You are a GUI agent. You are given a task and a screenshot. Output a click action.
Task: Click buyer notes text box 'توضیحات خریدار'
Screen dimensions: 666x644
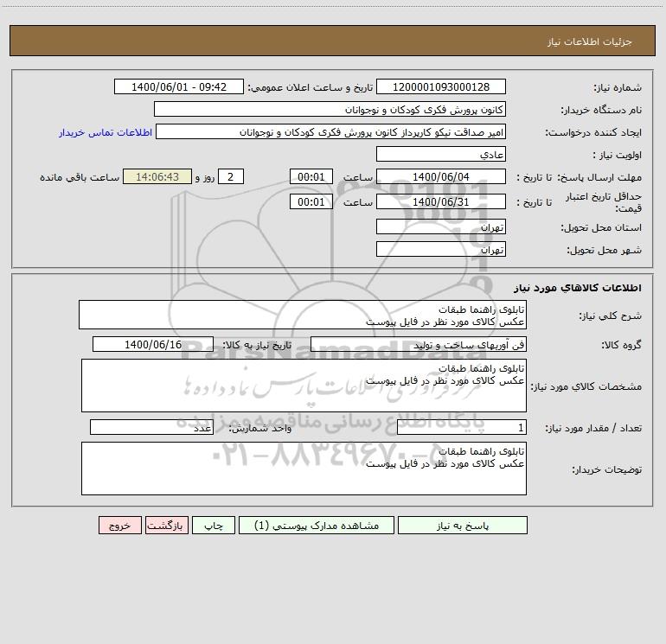pos(304,469)
